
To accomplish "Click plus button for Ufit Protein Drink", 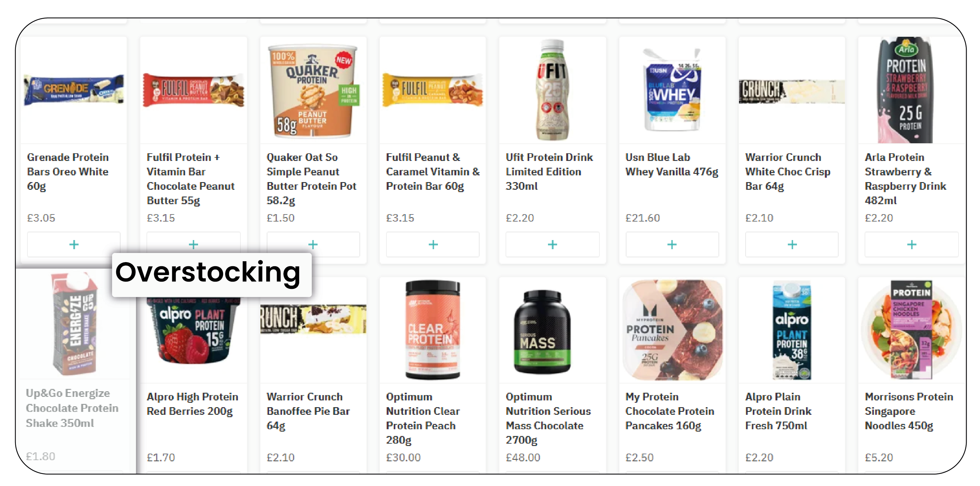I will pos(552,244).
